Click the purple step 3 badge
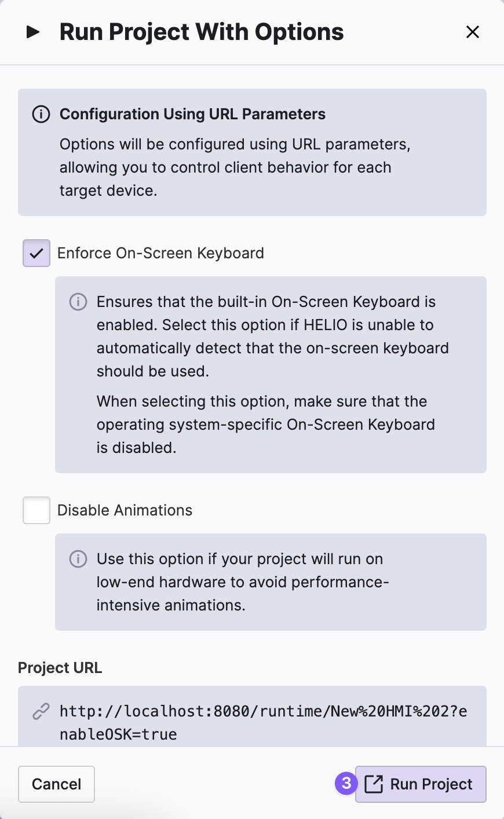This screenshot has height=819, width=504. [346, 783]
